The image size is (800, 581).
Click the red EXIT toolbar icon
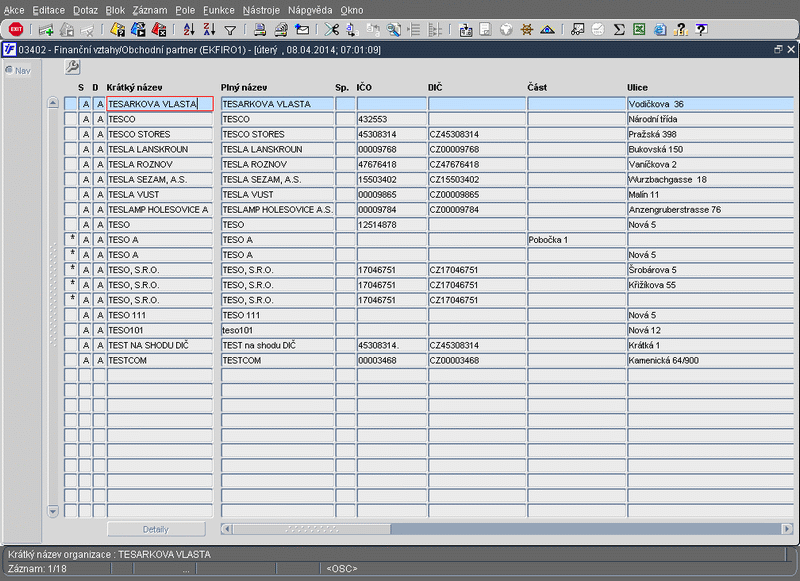coord(16,30)
